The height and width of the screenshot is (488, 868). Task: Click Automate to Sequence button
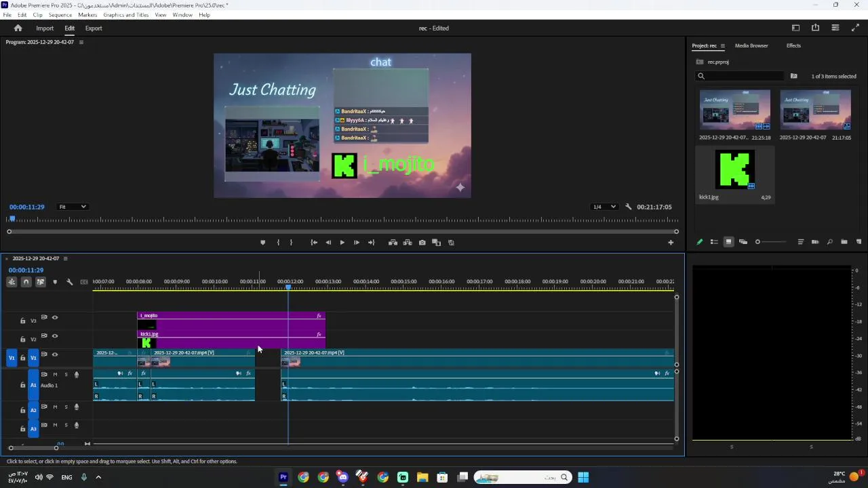(815, 242)
